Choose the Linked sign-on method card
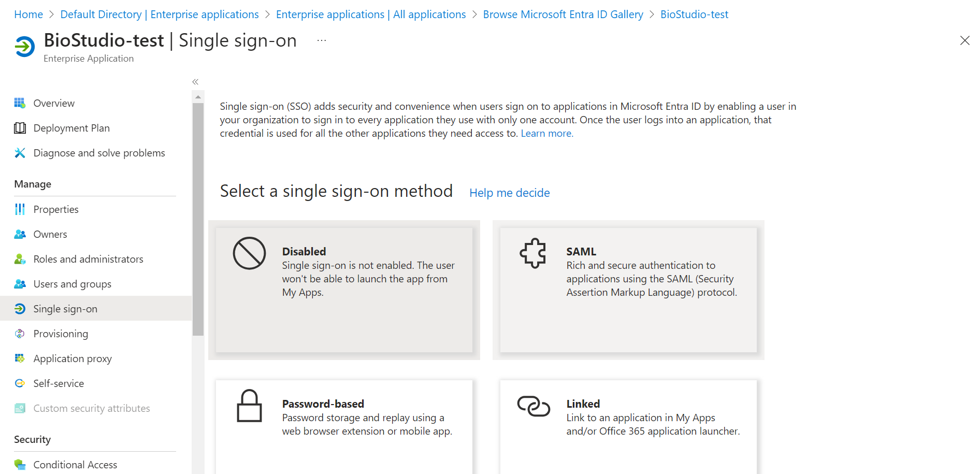 pos(628,427)
